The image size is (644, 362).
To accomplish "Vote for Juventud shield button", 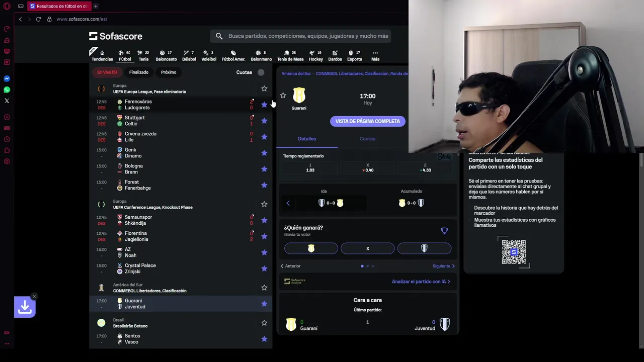I will [424, 248].
